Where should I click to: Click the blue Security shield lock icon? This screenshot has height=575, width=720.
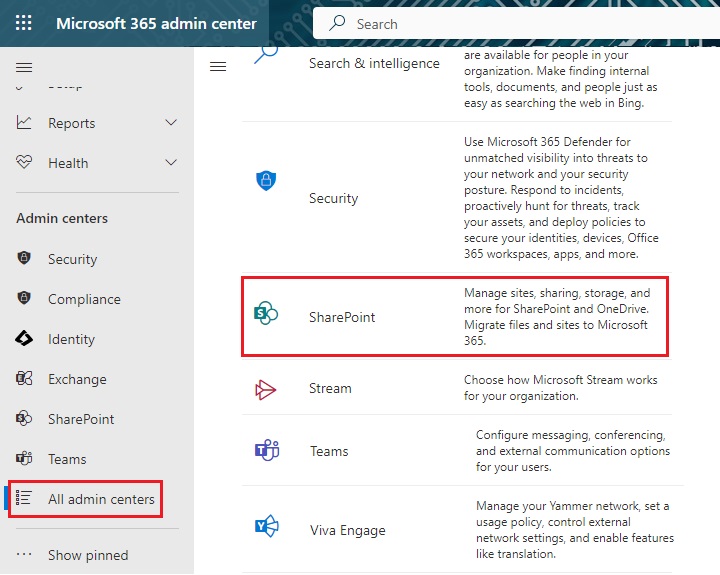(x=266, y=180)
